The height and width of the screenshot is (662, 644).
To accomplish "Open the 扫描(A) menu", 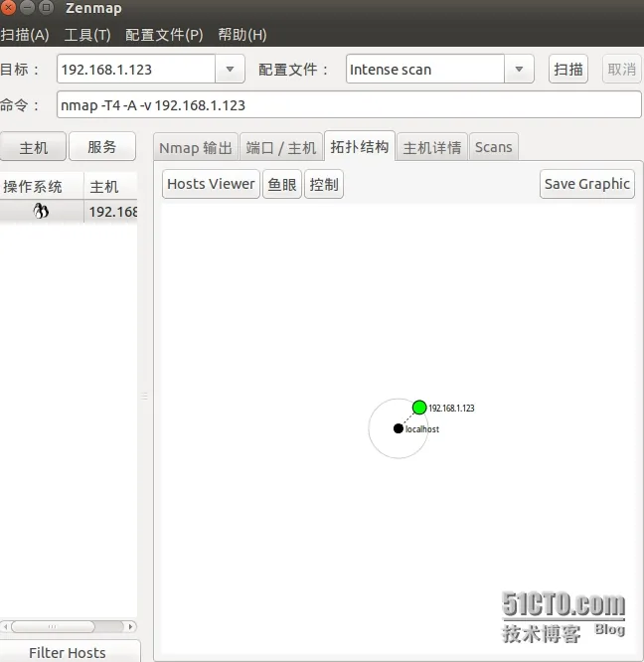I will 25,35.
